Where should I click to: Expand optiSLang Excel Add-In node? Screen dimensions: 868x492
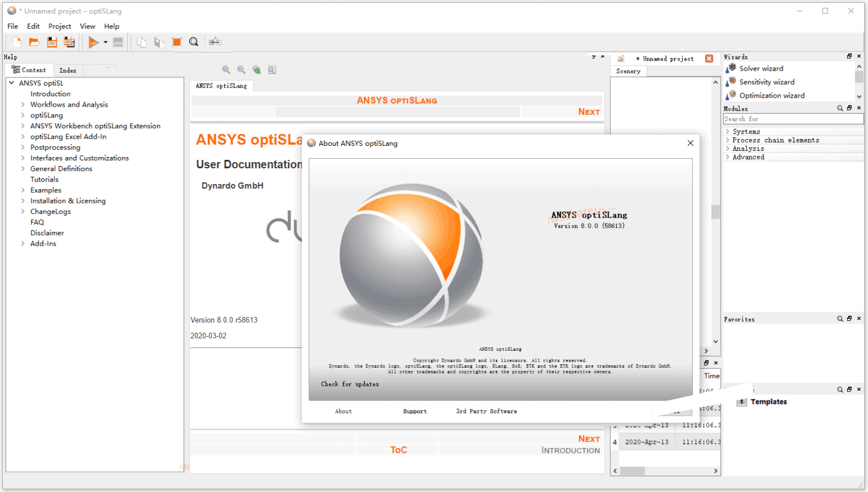23,137
